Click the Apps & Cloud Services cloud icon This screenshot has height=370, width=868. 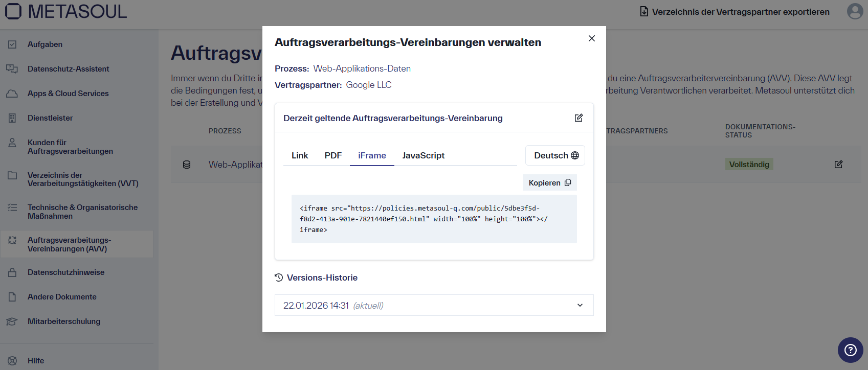point(12,94)
